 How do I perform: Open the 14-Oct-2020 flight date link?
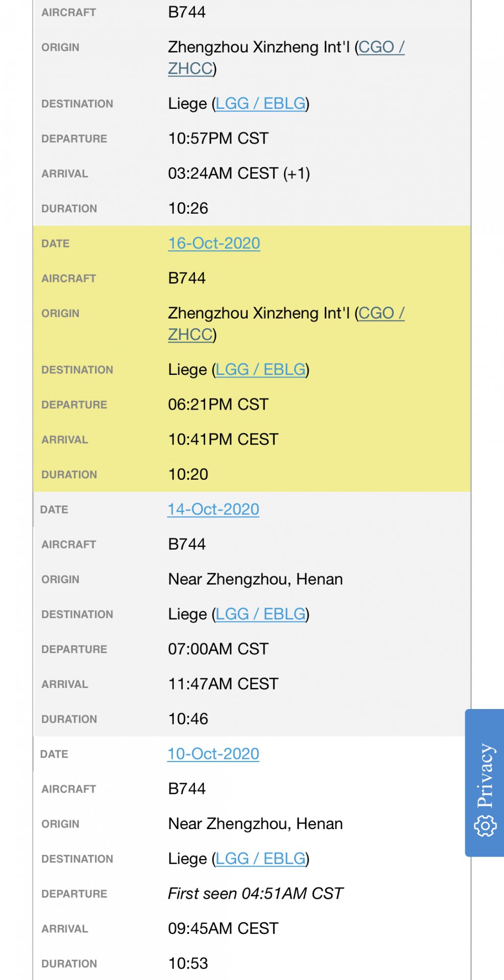tap(214, 509)
